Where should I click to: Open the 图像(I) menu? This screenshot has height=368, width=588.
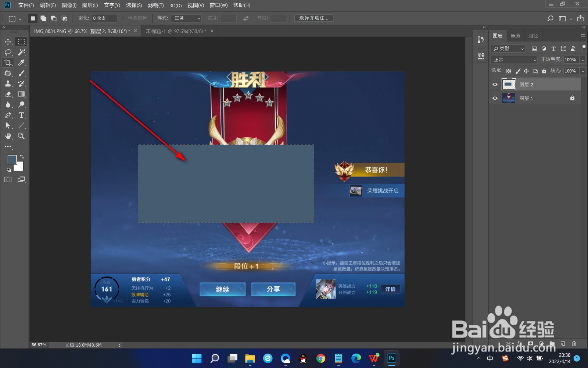click(x=69, y=5)
